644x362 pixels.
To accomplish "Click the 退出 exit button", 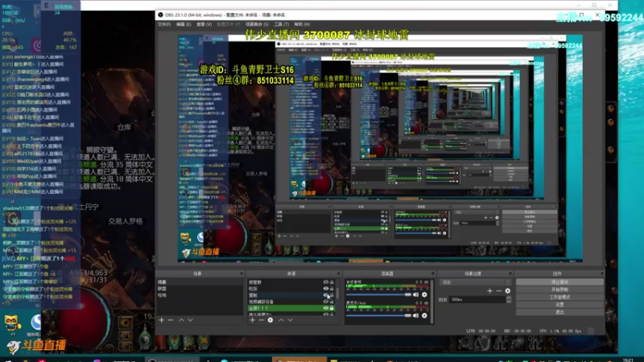I will click(x=559, y=312).
